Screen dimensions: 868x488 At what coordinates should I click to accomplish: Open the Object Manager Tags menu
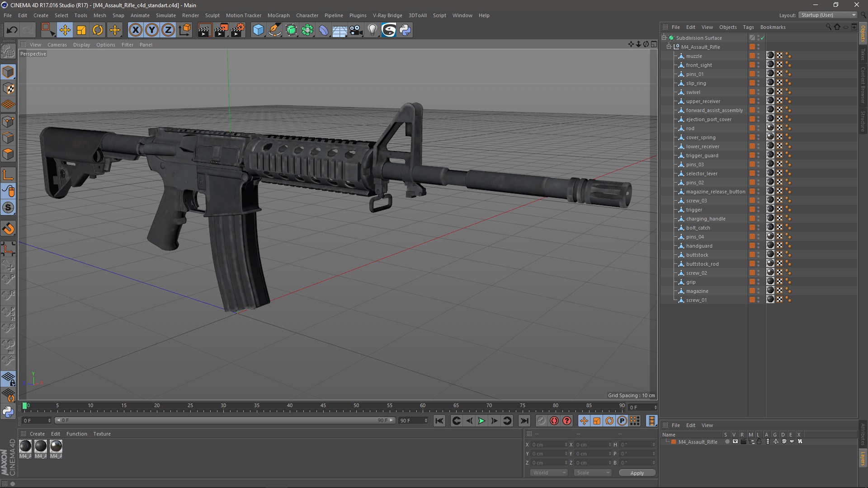coord(748,27)
